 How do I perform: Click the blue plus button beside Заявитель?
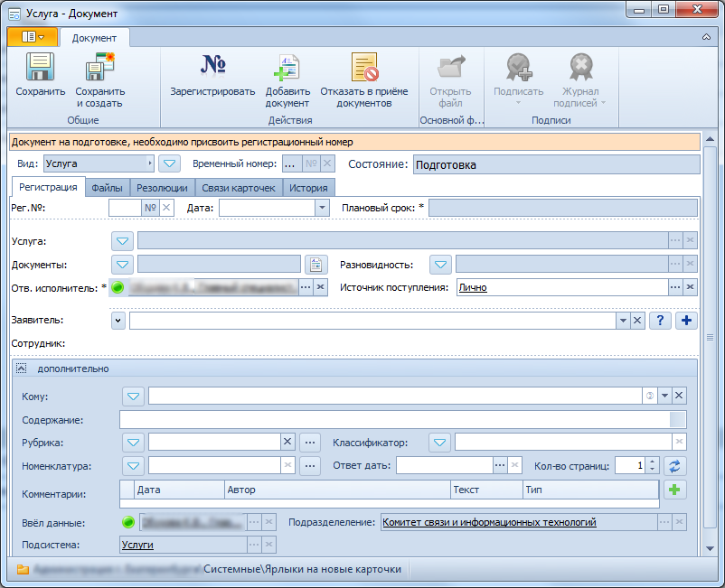click(686, 321)
